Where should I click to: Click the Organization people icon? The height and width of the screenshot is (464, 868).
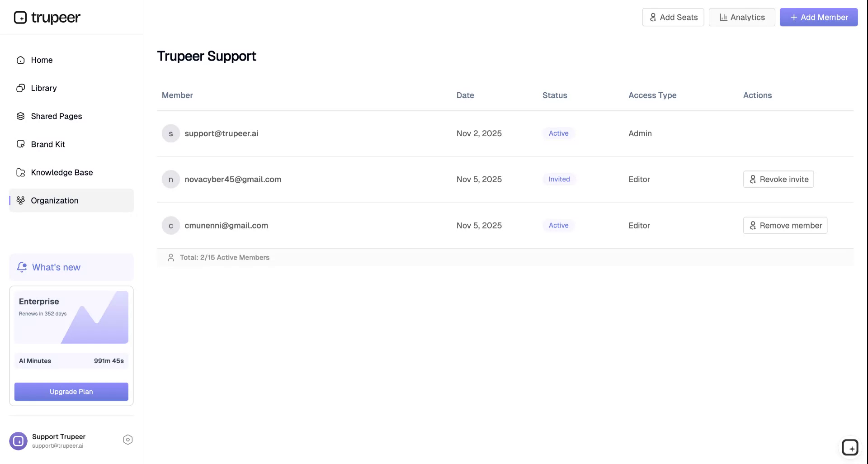(20, 200)
